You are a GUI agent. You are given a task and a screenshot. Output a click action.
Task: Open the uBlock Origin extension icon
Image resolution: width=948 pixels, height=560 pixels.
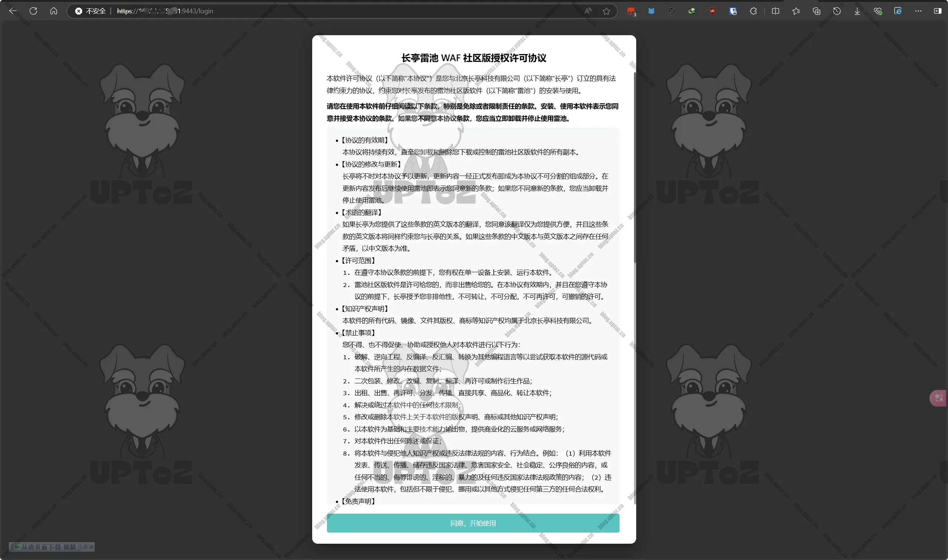pyautogui.click(x=712, y=11)
